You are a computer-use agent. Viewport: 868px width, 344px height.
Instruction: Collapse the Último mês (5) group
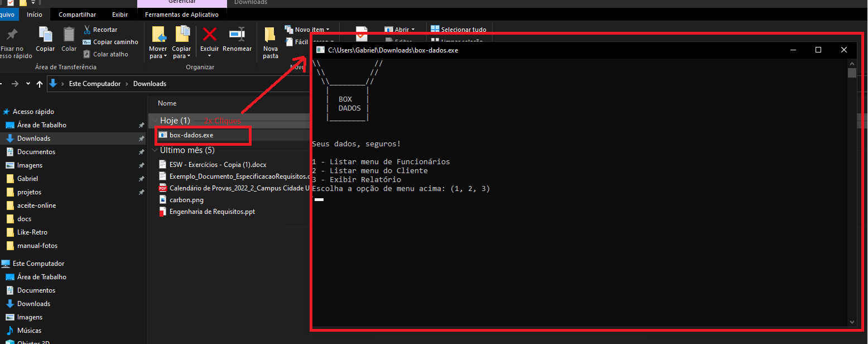155,150
